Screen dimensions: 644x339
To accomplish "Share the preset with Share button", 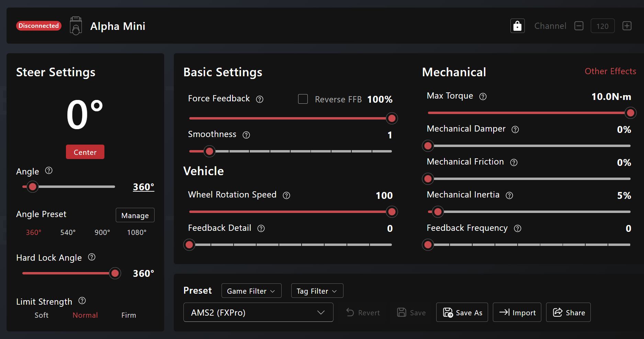I will 568,312.
